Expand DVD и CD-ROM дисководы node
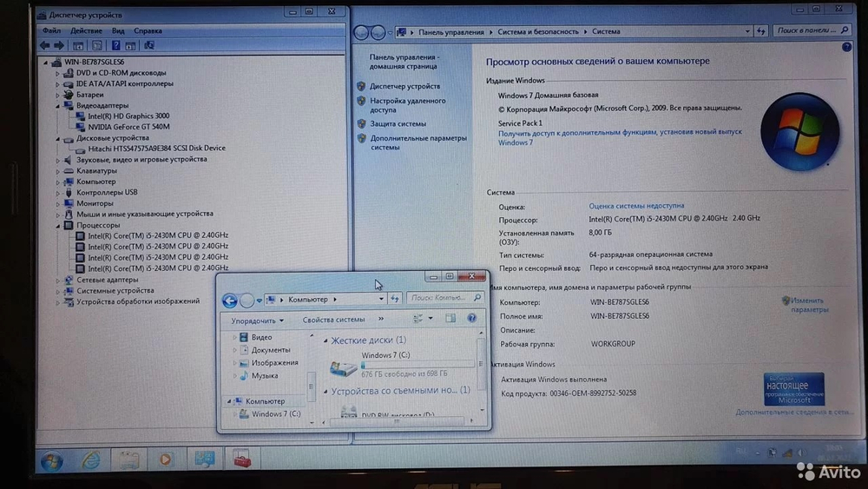868x489 pixels. point(57,73)
